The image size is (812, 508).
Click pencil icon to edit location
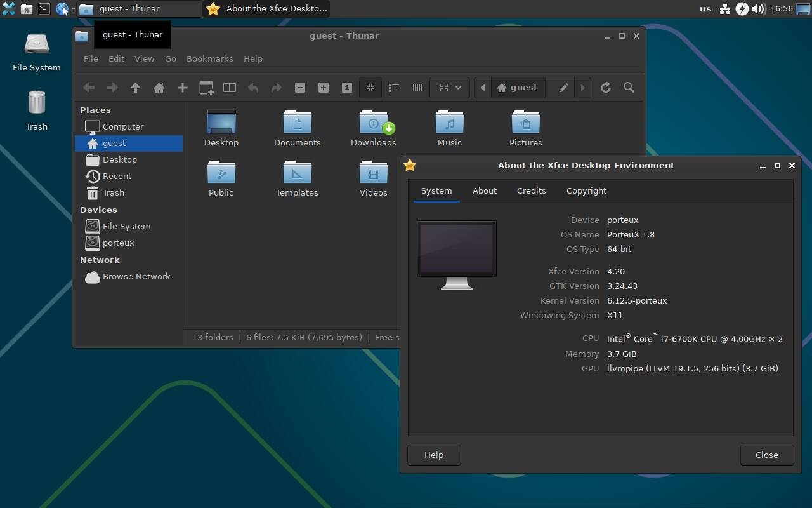tap(563, 88)
